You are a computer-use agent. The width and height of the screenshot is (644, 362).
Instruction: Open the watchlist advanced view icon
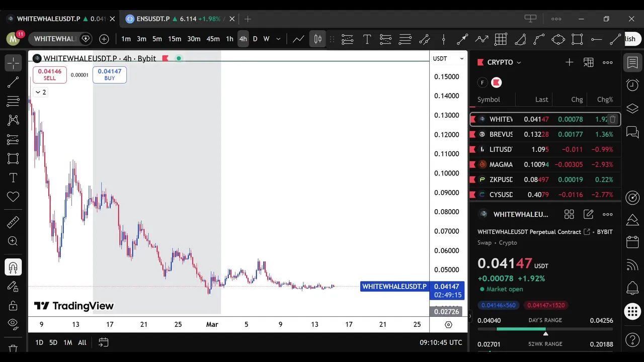coord(588,62)
